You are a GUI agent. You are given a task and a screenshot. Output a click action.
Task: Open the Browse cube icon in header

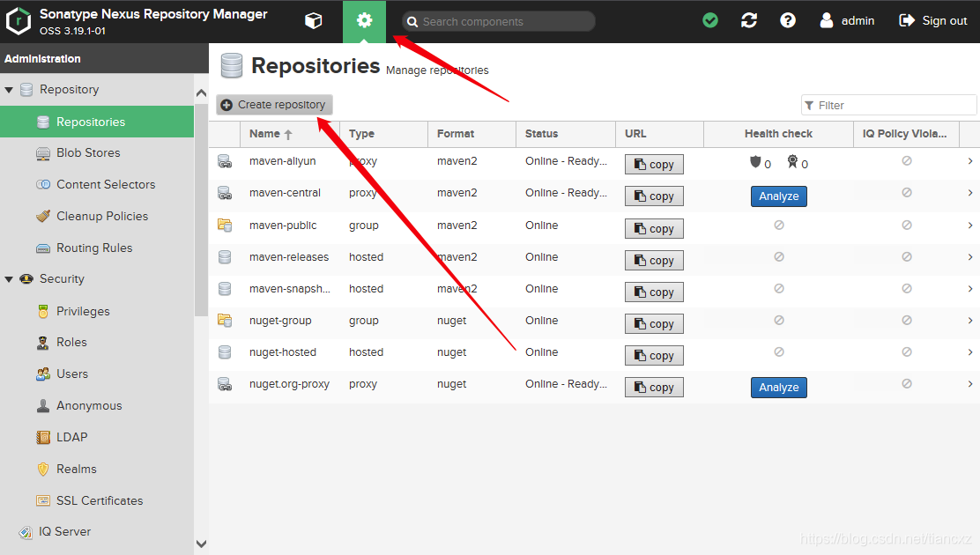coord(313,21)
